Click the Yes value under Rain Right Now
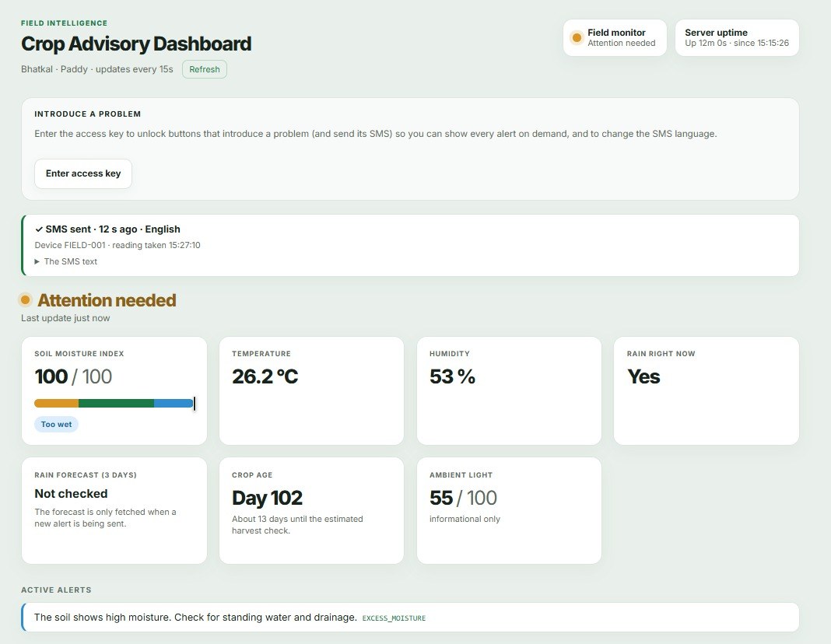 [643, 376]
